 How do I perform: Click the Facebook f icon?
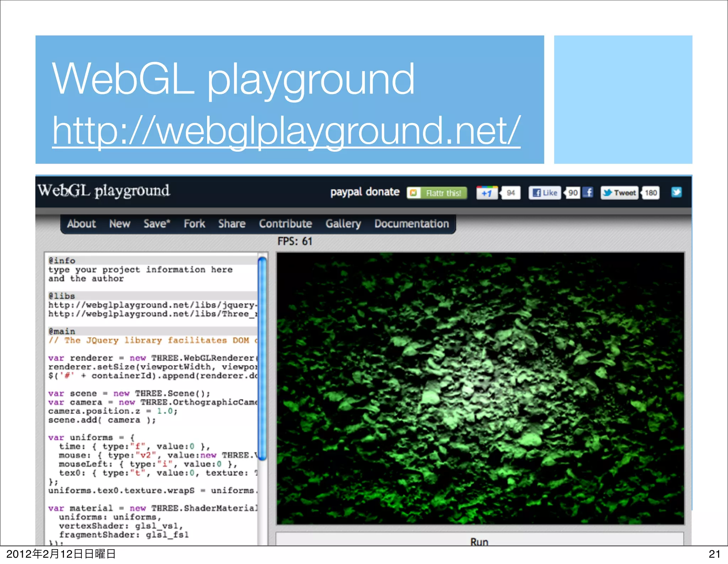pyautogui.click(x=588, y=193)
